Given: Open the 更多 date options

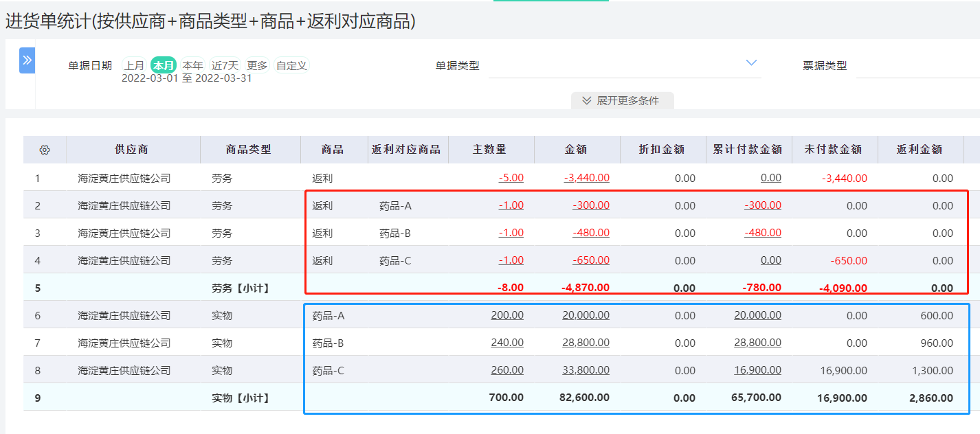Looking at the screenshot, I should (x=258, y=65).
